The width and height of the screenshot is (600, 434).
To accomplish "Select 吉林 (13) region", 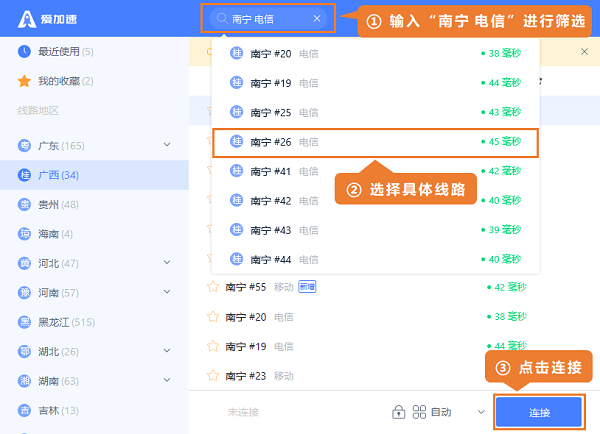I will click(94, 410).
